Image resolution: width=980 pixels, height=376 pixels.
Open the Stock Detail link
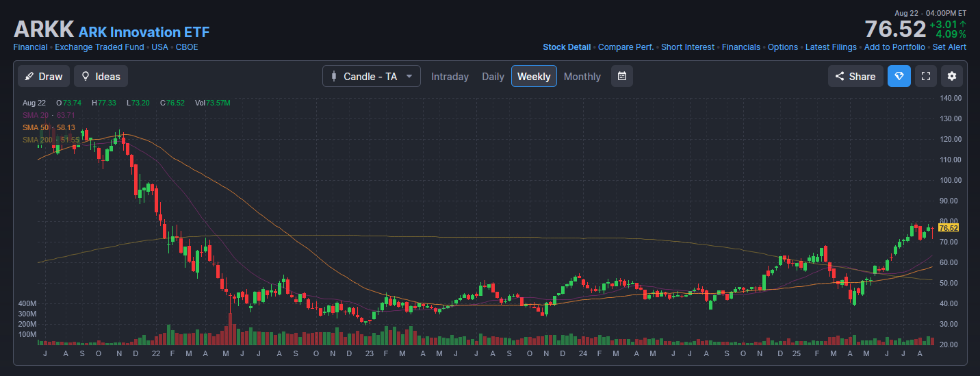click(567, 47)
